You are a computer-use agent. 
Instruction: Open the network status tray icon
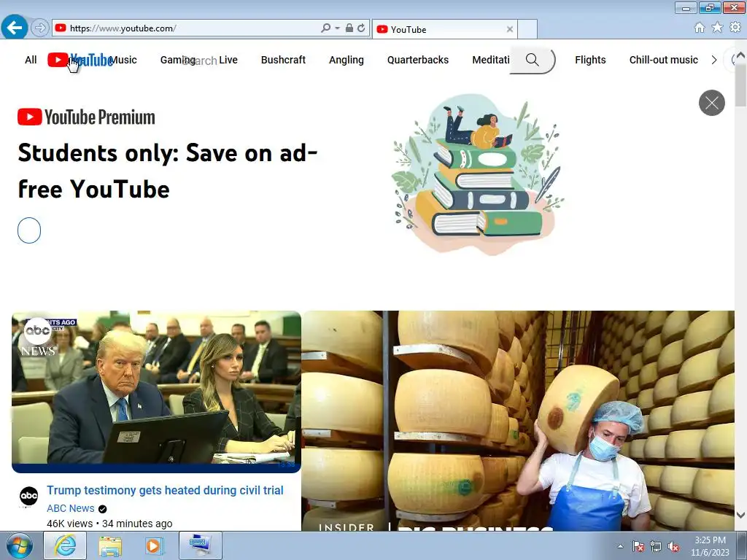[656, 546]
